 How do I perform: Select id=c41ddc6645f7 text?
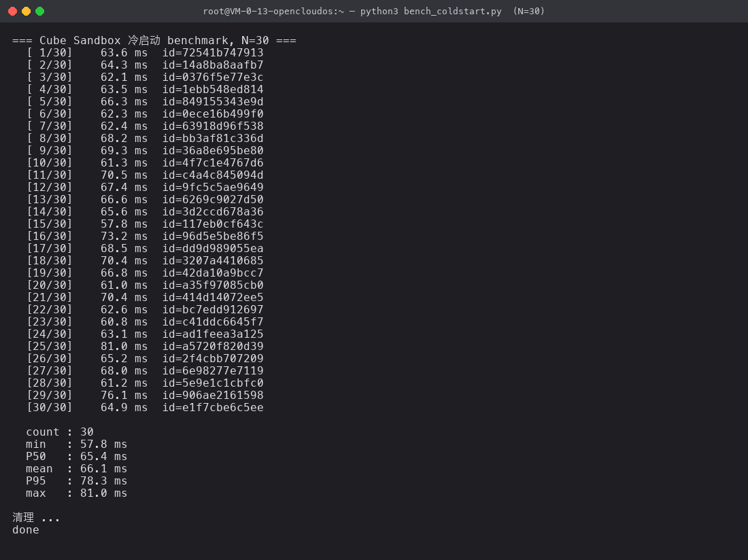[x=213, y=321]
